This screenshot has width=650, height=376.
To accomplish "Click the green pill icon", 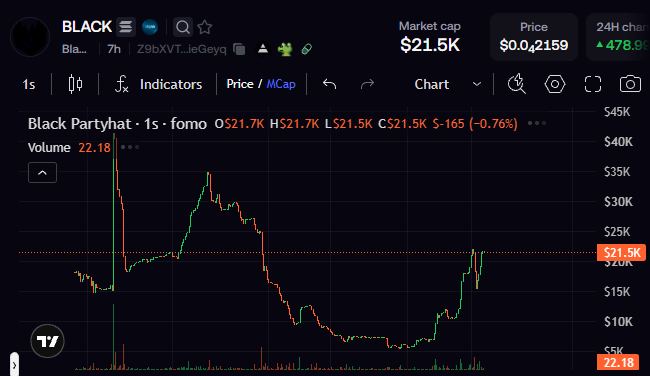I will pyautogui.click(x=307, y=49).
